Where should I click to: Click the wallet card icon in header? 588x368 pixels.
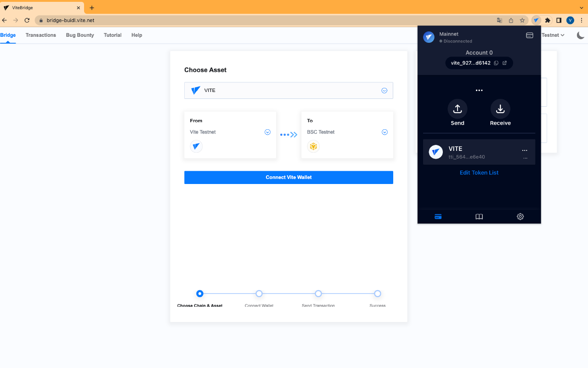coord(530,35)
